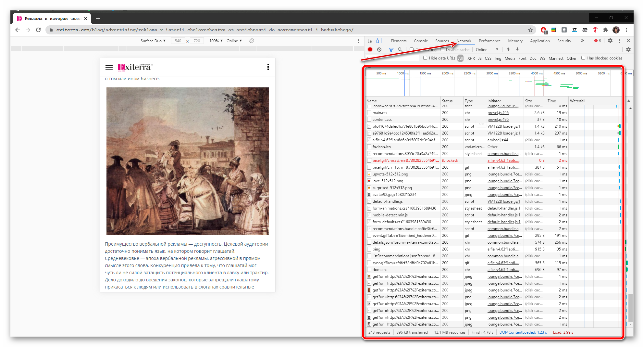
Task: Import a HAR file with the upload arrow
Action: coord(508,49)
